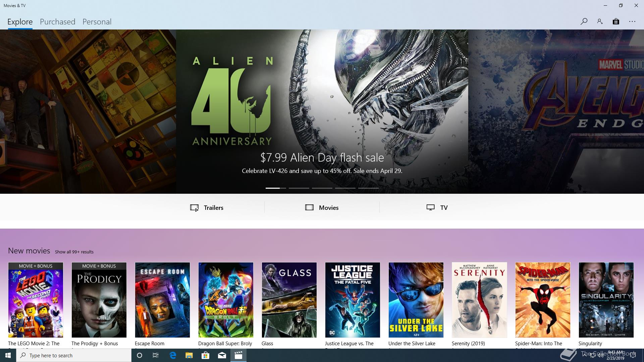The height and width of the screenshot is (362, 644).
Task: Click the Movies film-strip icon
Action: [309, 207]
